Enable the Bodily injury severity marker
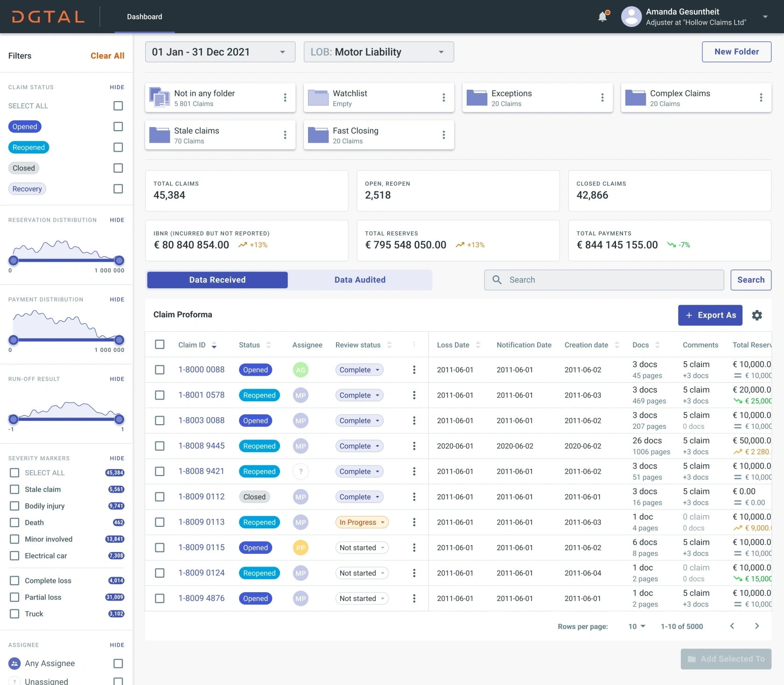 (x=15, y=506)
